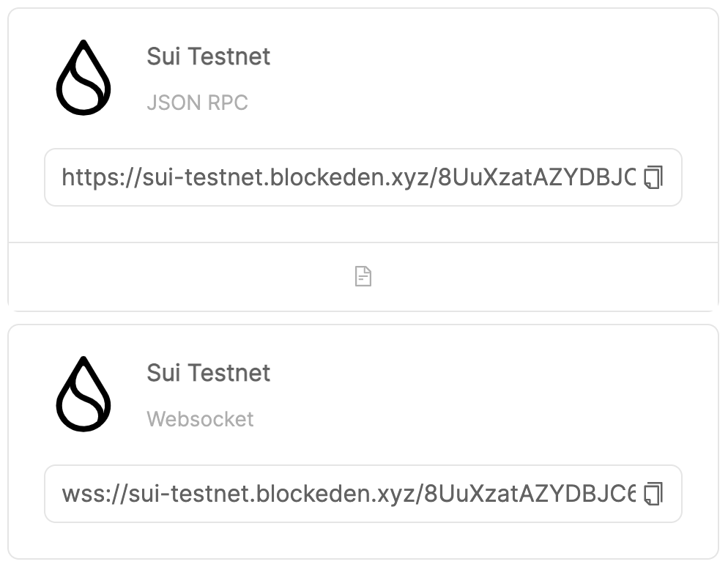Open the documentation file icon
The width and height of the screenshot is (728, 567).
[x=363, y=276]
